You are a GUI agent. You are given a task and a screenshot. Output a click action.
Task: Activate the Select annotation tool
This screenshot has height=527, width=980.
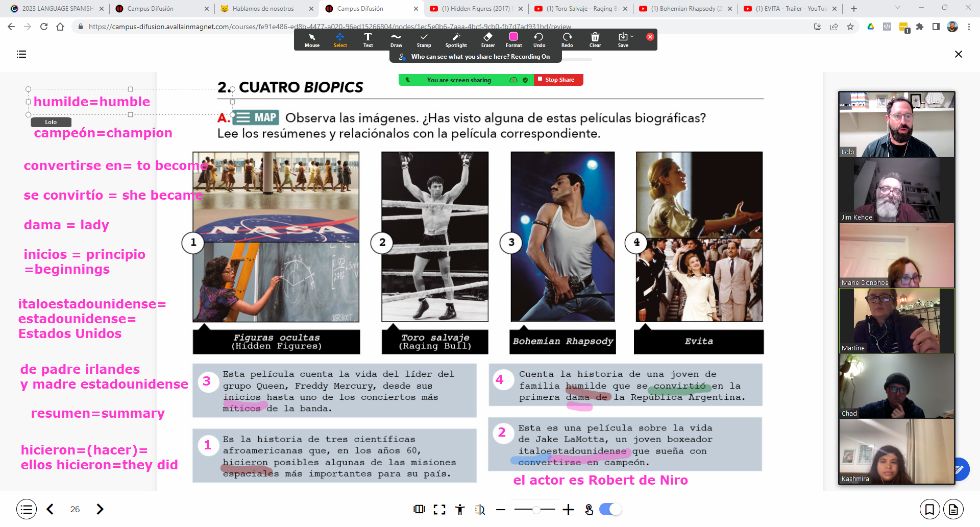coord(340,40)
